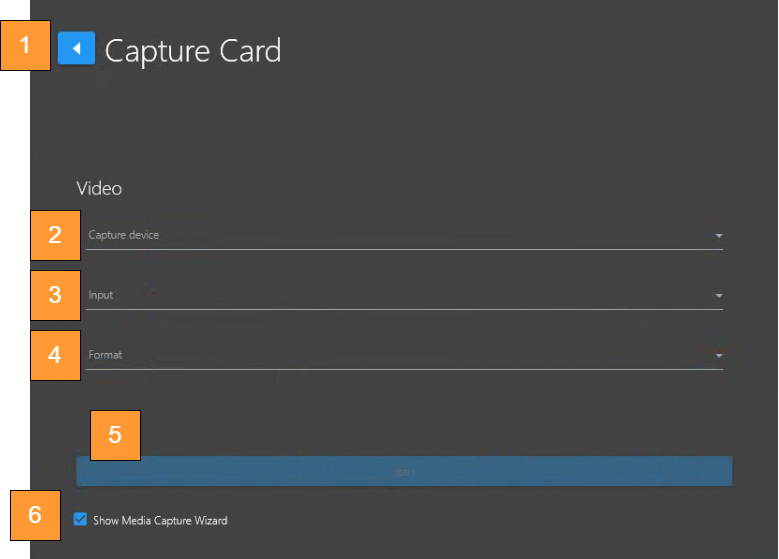Select the orange number 6 callout
The width and height of the screenshot is (779, 559).
35,515
